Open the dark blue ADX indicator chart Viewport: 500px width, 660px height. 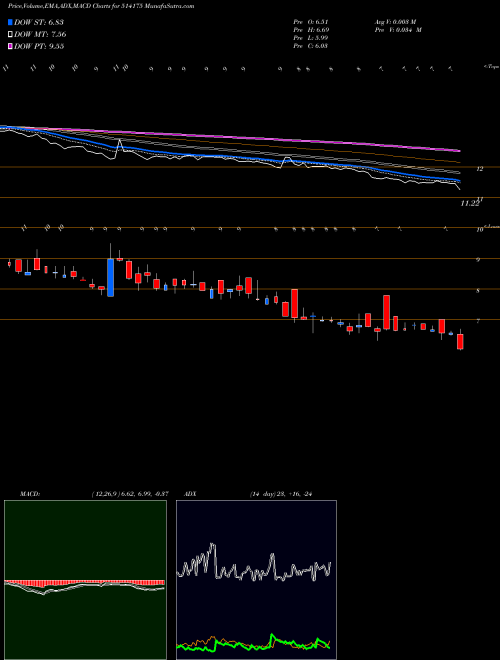256,580
